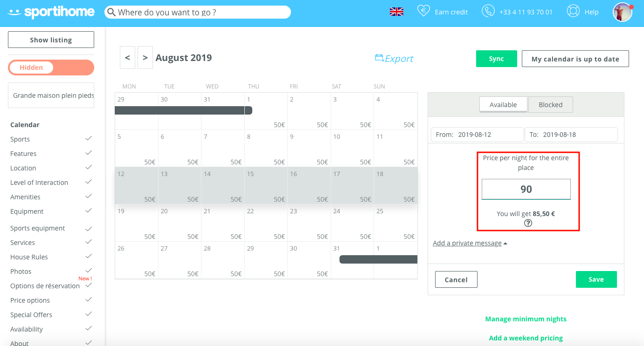This screenshot has height=346, width=644.
Task: Select the Available option
Action: tap(503, 105)
